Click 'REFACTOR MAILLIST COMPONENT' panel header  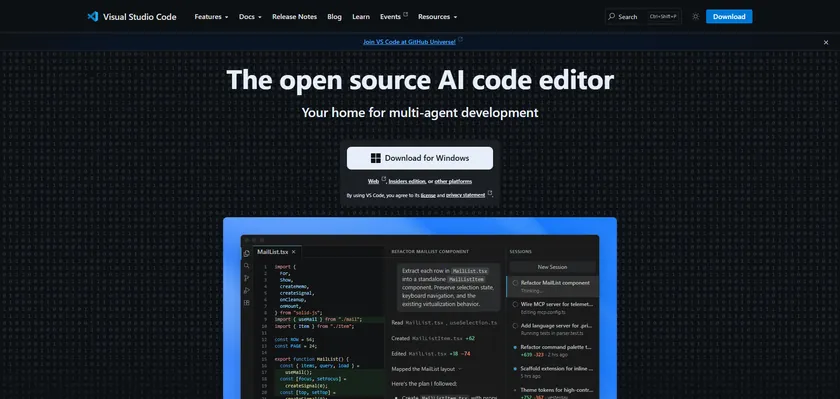[x=430, y=251]
